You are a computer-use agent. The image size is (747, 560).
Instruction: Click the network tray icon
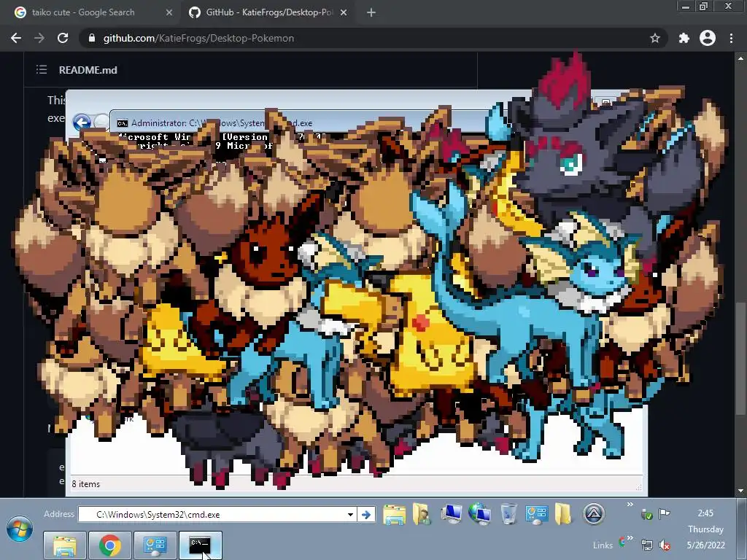(646, 545)
